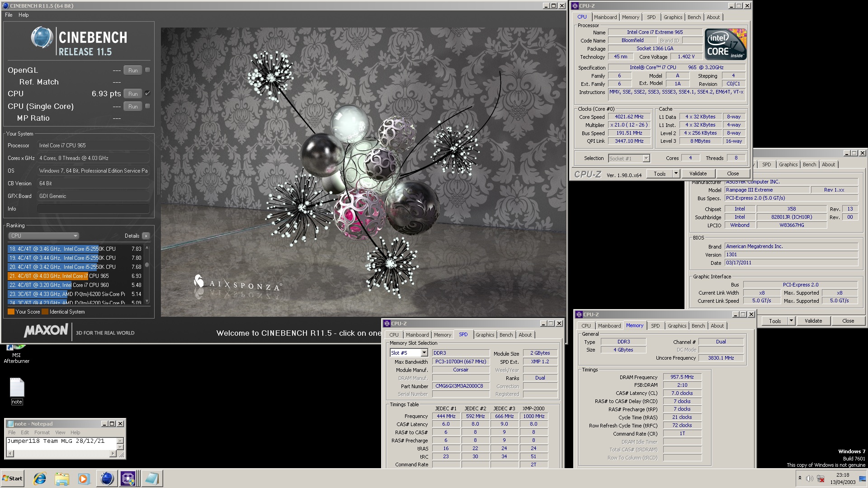Click Validate in CPU-Z CPU window
868x488 pixels.
[698, 174]
